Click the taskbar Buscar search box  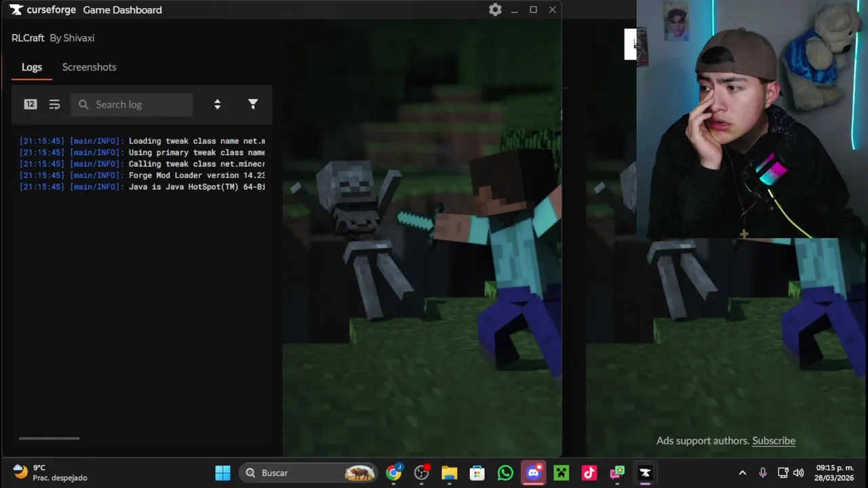tap(309, 473)
